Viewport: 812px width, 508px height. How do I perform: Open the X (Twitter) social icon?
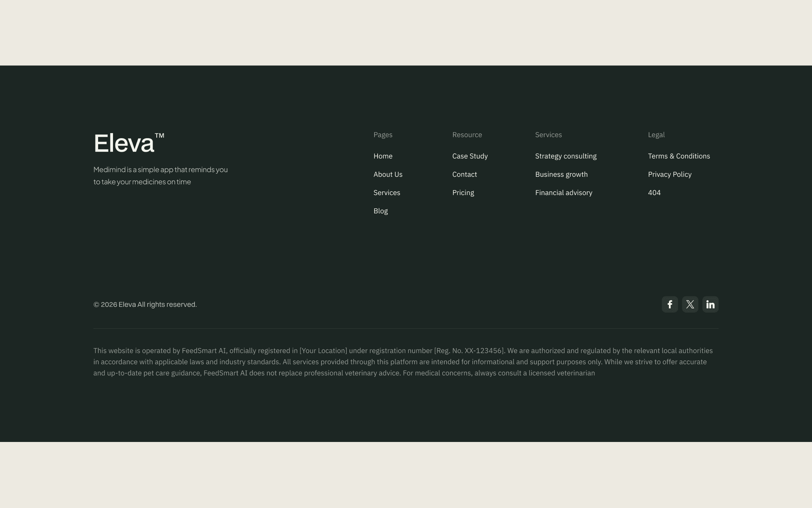click(x=690, y=304)
